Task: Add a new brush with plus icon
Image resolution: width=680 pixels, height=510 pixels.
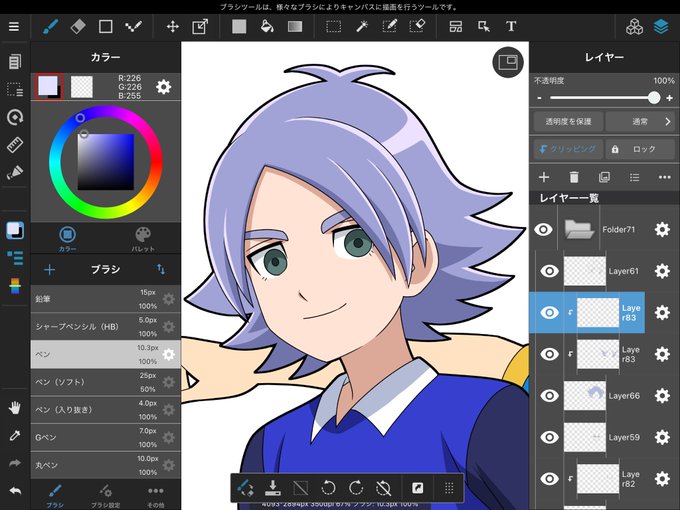Action: pyautogui.click(x=49, y=269)
